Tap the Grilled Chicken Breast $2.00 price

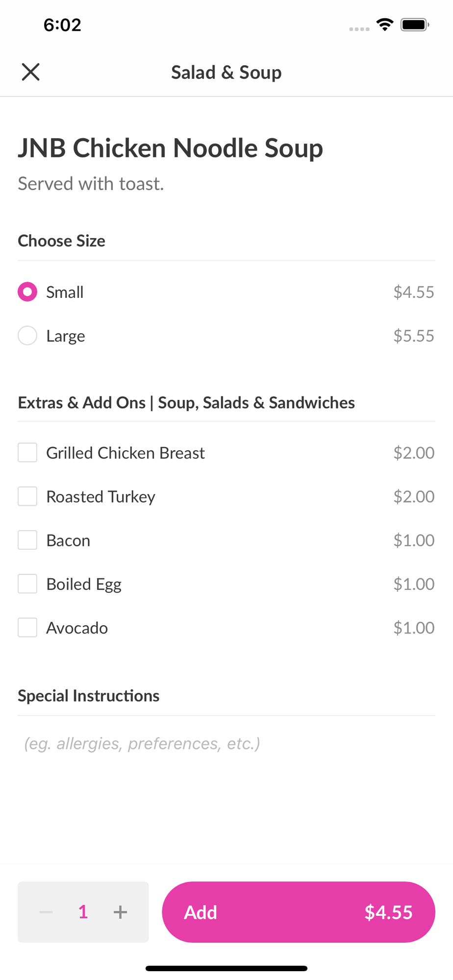414,453
